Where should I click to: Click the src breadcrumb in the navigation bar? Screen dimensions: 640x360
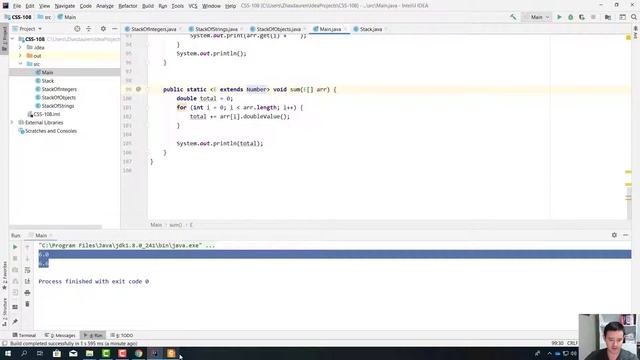point(44,17)
